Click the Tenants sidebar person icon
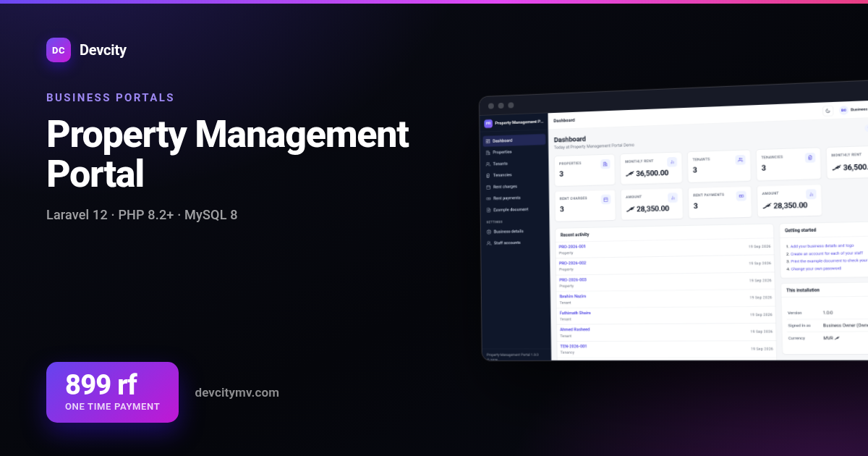The height and width of the screenshot is (456, 868). 488,164
